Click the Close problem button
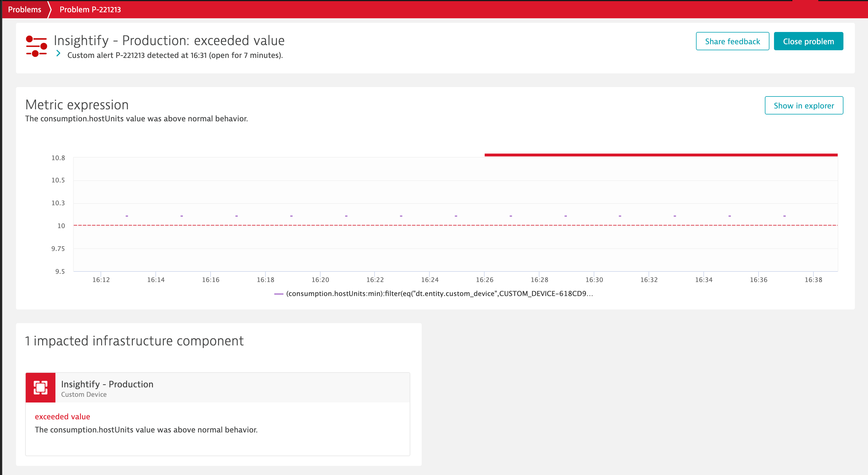Screen dimensions: 868x475 [x=808, y=41]
